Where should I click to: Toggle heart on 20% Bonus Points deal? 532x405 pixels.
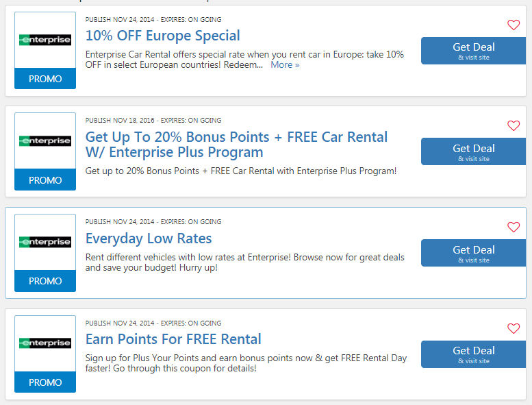point(514,126)
